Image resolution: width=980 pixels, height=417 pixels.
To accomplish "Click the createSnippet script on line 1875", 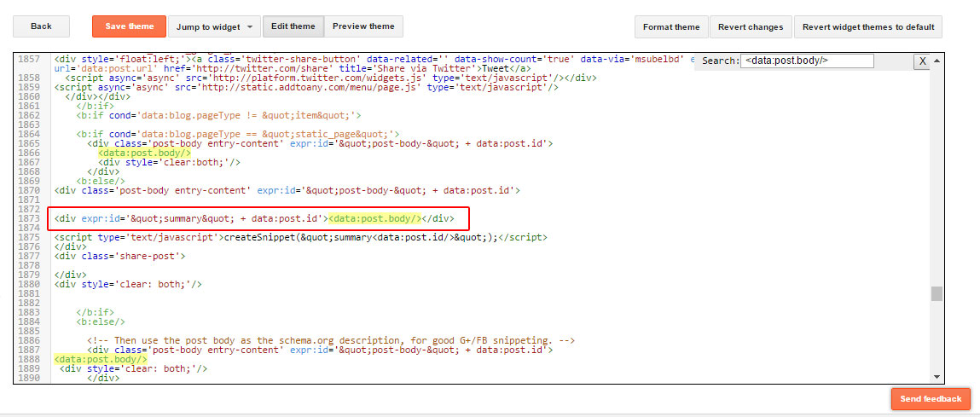I will coord(300,238).
